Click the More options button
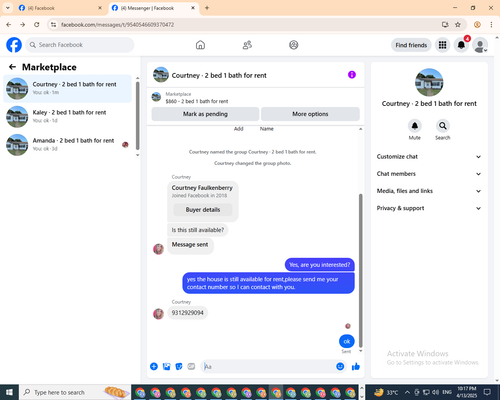 point(310,114)
